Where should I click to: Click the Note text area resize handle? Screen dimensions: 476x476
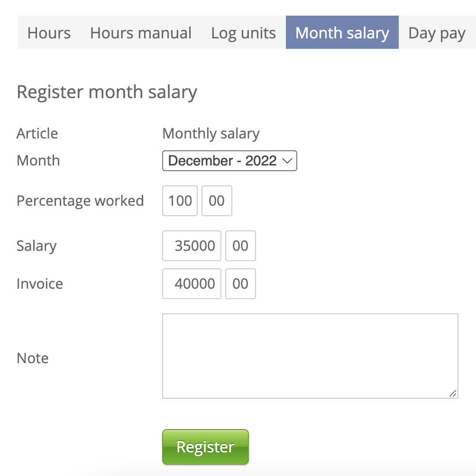(453, 393)
